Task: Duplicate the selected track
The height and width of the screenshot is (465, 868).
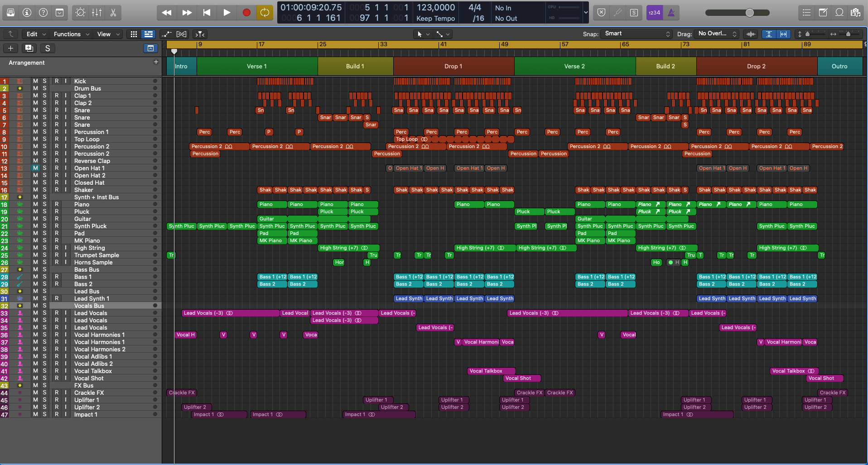Action: 29,48
